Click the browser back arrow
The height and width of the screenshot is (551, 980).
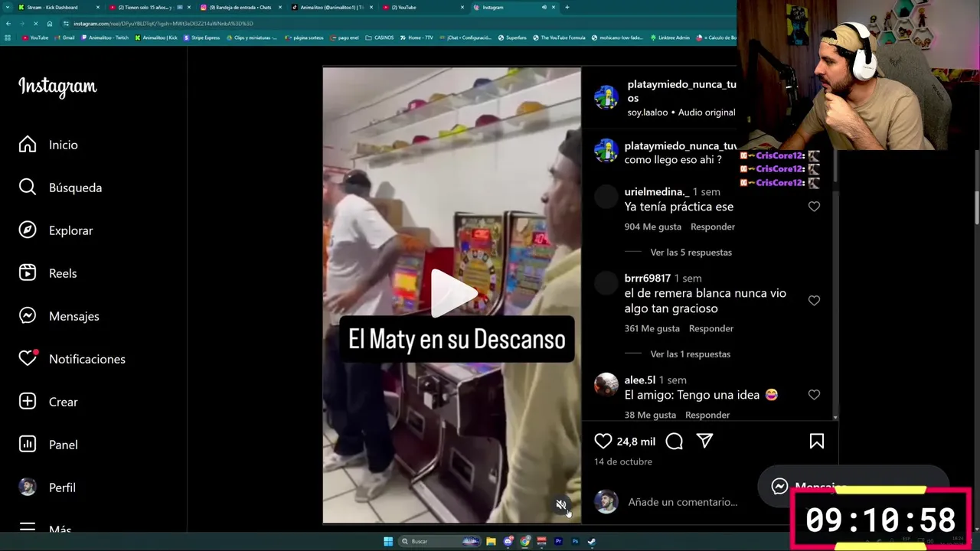[8, 24]
